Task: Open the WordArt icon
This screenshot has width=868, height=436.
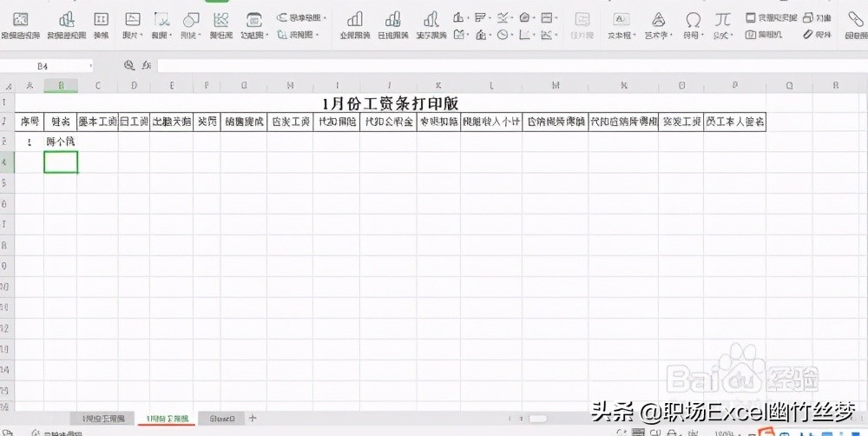Action: pos(658,23)
